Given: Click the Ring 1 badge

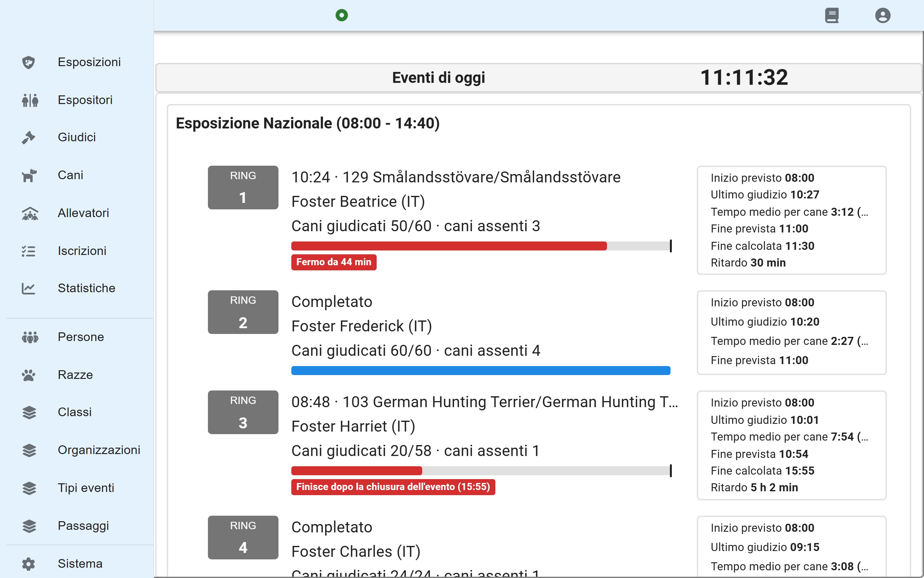Looking at the screenshot, I should (x=243, y=187).
